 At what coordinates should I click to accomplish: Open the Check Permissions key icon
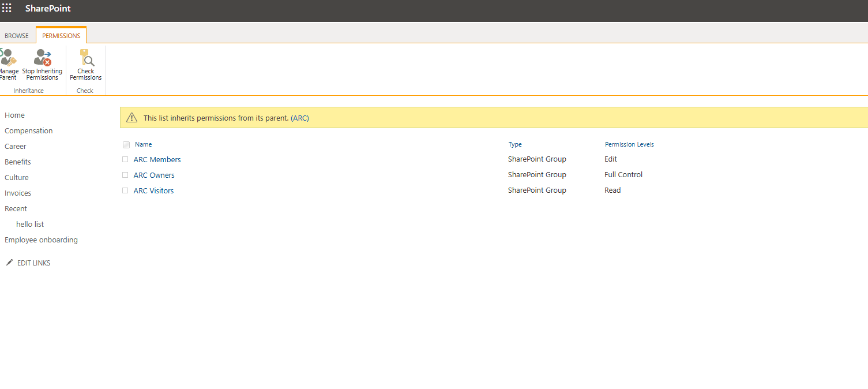[86, 58]
